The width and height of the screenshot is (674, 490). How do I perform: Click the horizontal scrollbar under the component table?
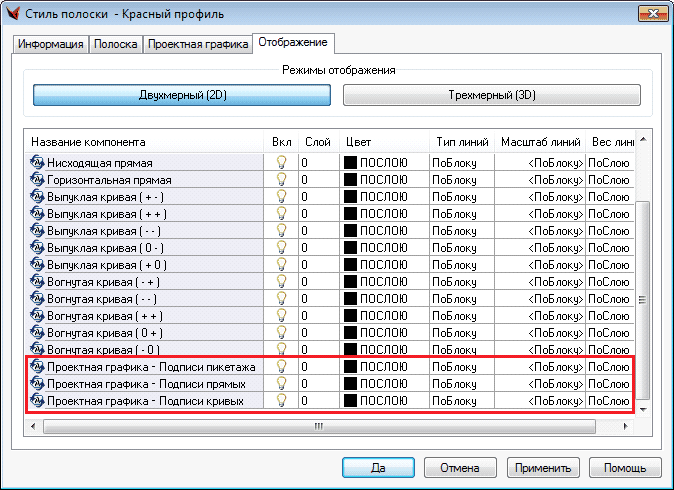click(320, 425)
